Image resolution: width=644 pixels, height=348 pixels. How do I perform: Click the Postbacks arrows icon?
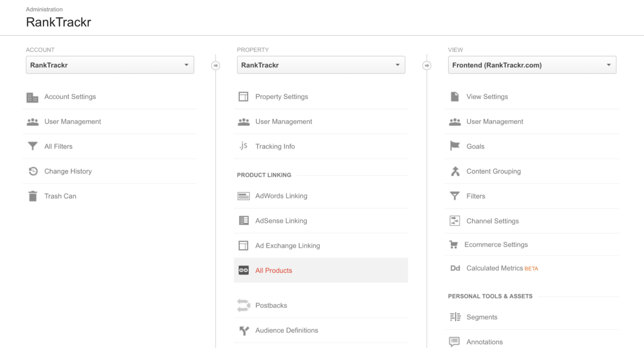click(243, 305)
